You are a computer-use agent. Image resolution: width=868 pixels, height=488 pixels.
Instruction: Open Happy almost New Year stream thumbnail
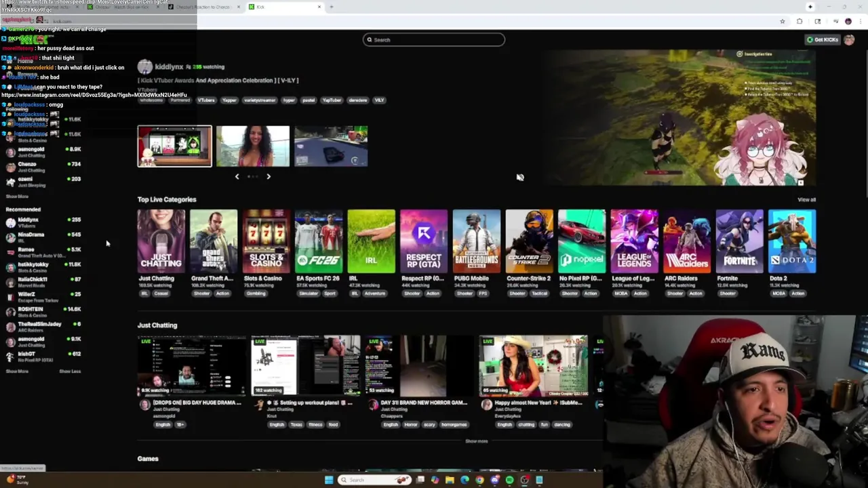533,365
